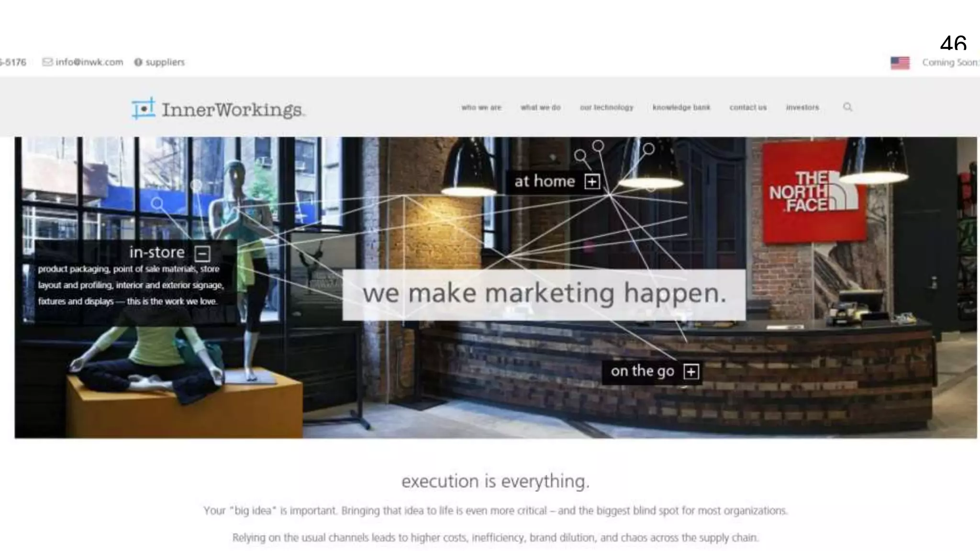Image resolution: width=980 pixels, height=551 pixels.
Task: Click the we make marketing happen banner
Action: [x=544, y=294]
